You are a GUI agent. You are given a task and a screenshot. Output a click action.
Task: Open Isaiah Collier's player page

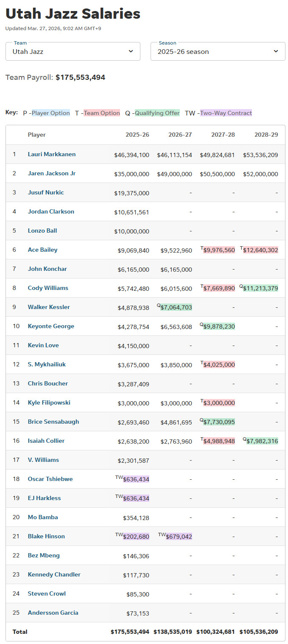[x=46, y=441]
